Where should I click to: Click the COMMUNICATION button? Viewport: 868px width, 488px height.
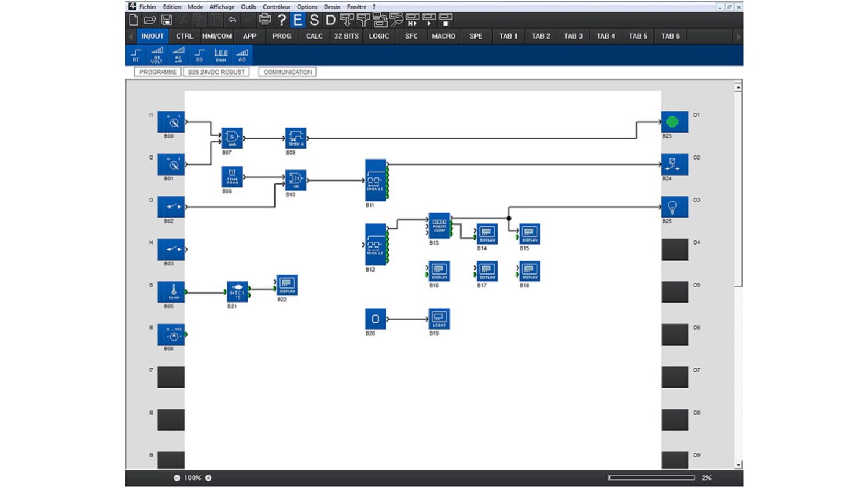[287, 72]
